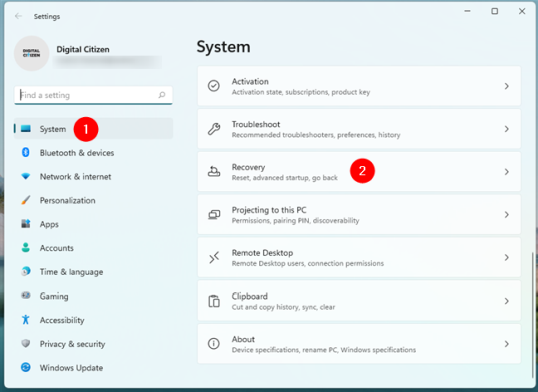Viewport: 538px width, 392px height.
Task: Click the Accounts person icon
Action: click(x=26, y=247)
